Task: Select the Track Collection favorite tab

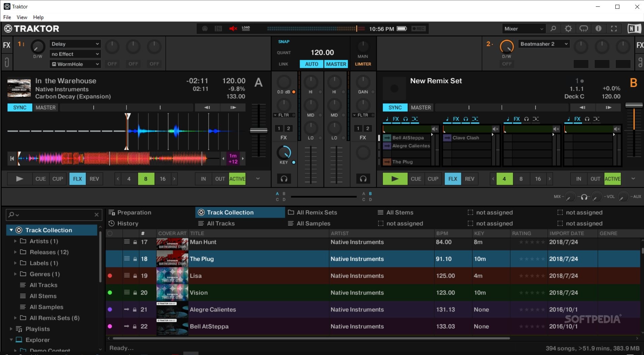Action: (240, 212)
